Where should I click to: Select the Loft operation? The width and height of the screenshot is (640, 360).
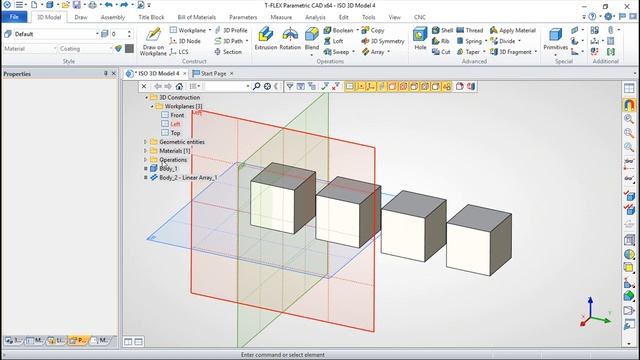pos(333,41)
